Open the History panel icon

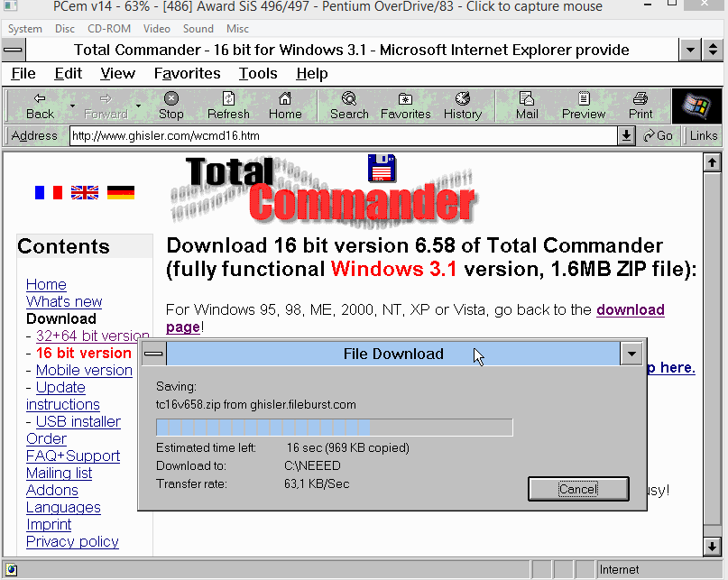(x=463, y=106)
